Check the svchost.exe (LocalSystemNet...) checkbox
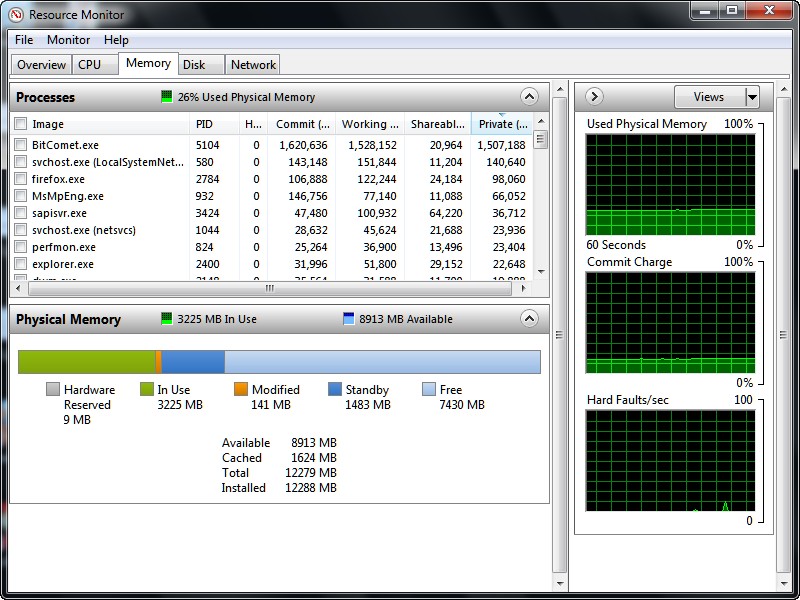 (21, 162)
